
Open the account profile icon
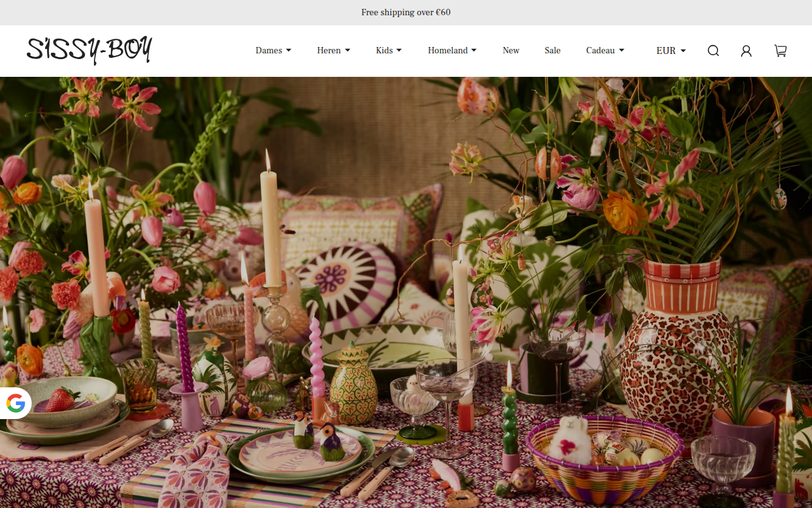coord(746,51)
